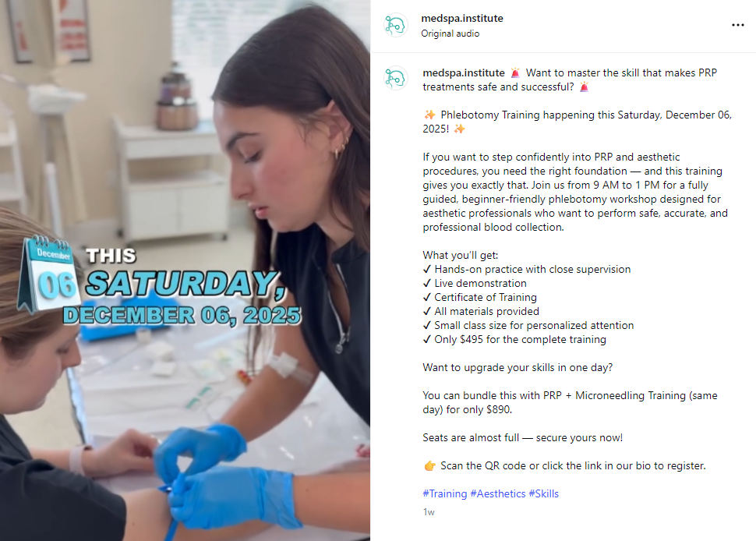Click the Original audio link
This screenshot has width=756, height=541.
[450, 34]
